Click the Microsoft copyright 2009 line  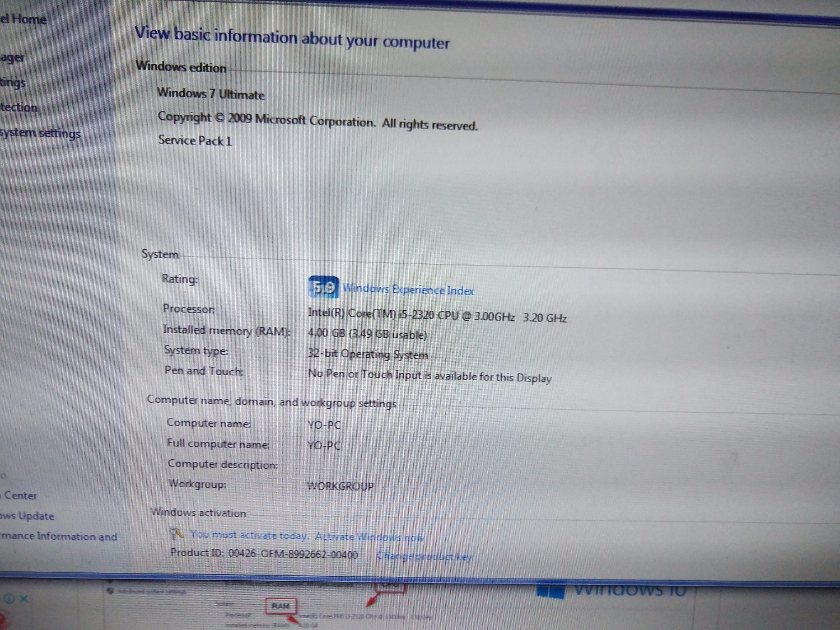(x=318, y=121)
